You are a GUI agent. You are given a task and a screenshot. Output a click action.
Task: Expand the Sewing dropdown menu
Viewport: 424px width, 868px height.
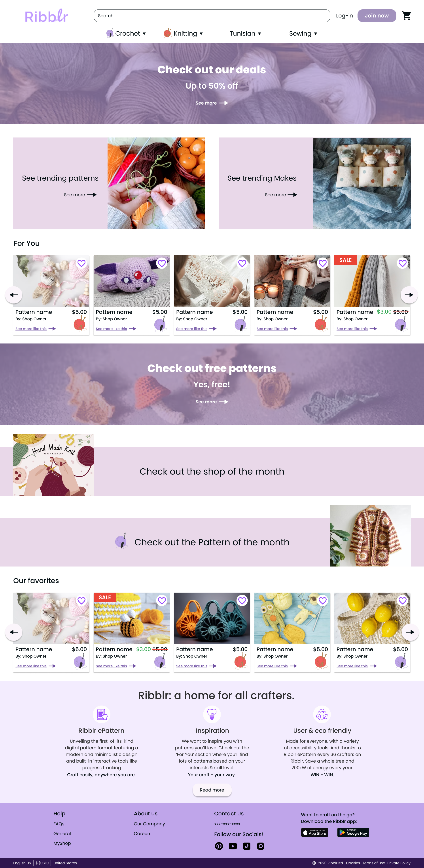tap(303, 33)
